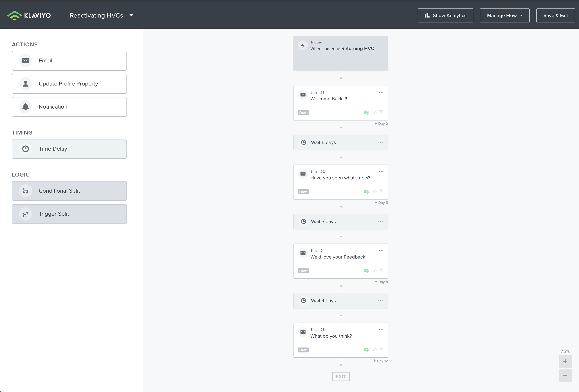Select the Update Profile Property action
Viewport: 579px width, 392px height.
(69, 84)
